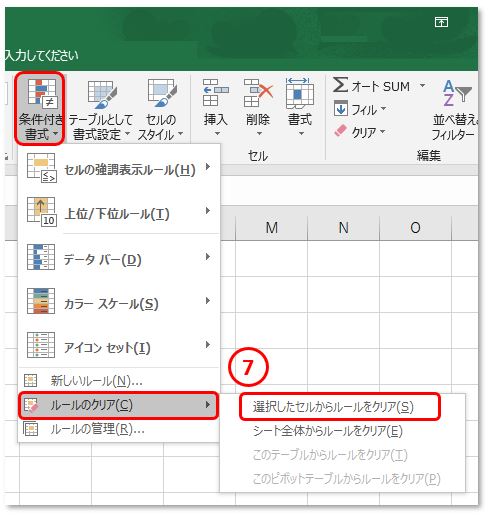Open the 条件付き書式 conditional formatting button
The image size is (489, 516).
tap(40, 109)
